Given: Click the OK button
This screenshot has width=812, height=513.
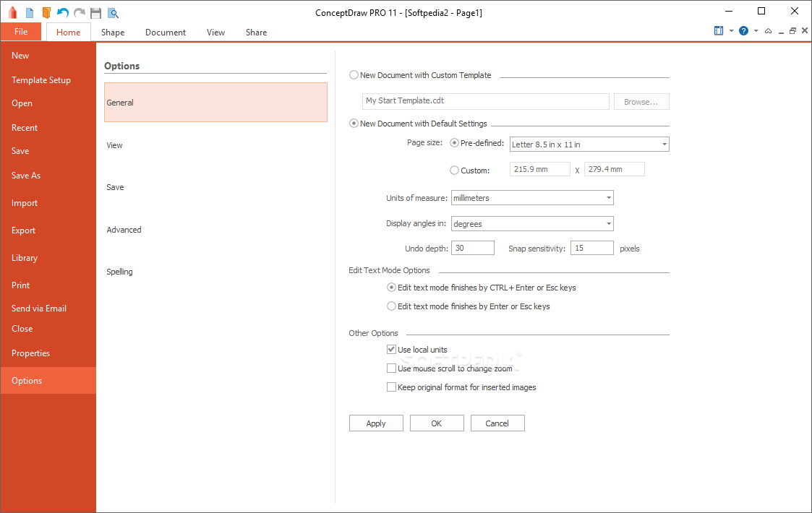Looking at the screenshot, I should [437, 423].
